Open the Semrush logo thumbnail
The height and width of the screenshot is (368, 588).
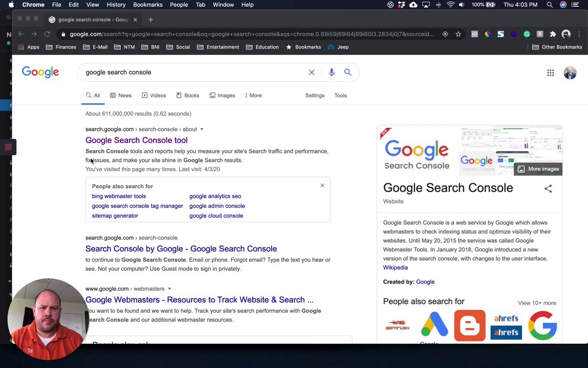pos(398,325)
